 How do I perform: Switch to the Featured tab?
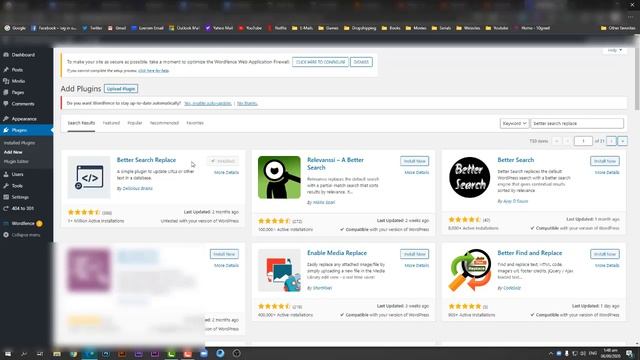[111, 123]
